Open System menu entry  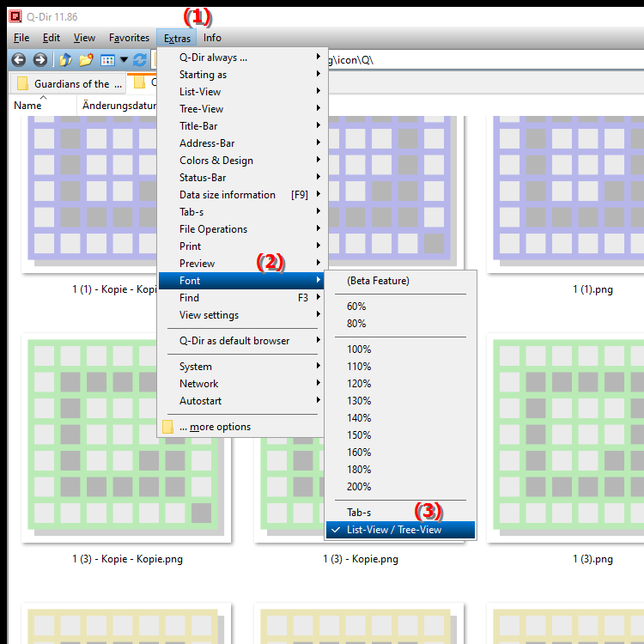tap(241, 367)
